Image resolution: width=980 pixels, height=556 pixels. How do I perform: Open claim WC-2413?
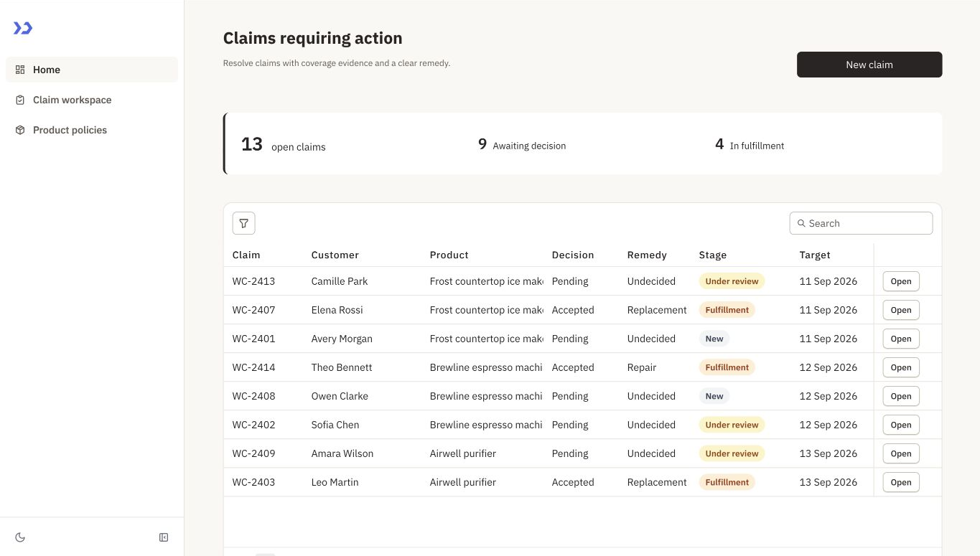pos(901,281)
